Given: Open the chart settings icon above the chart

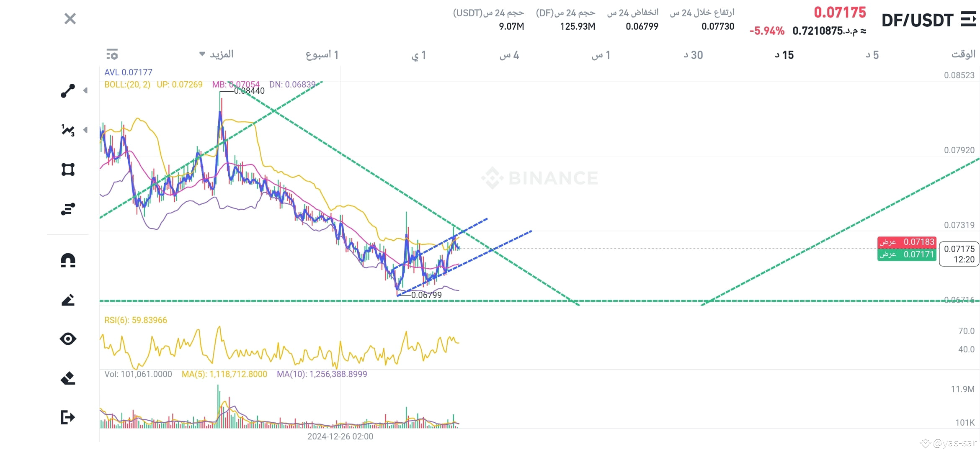Looking at the screenshot, I should pyautogui.click(x=112, y=54).
